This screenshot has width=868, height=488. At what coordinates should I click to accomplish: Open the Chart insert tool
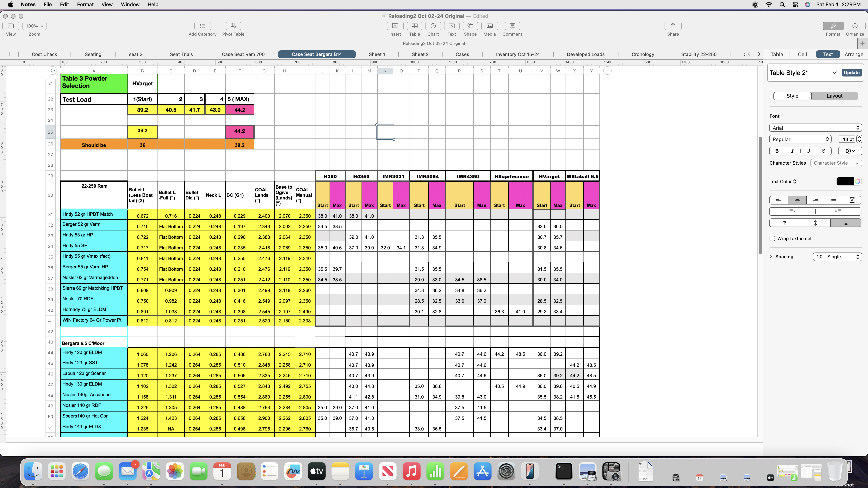[433, 26]
